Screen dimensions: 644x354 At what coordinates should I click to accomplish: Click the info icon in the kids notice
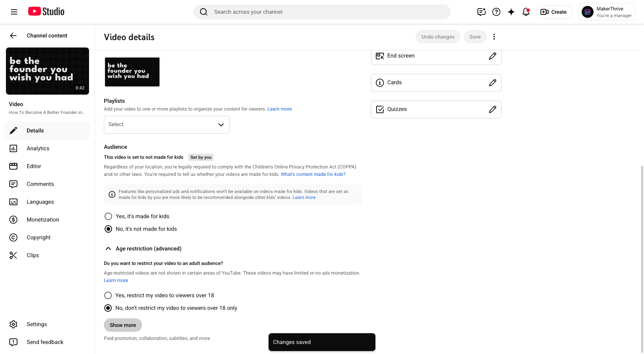112,194
